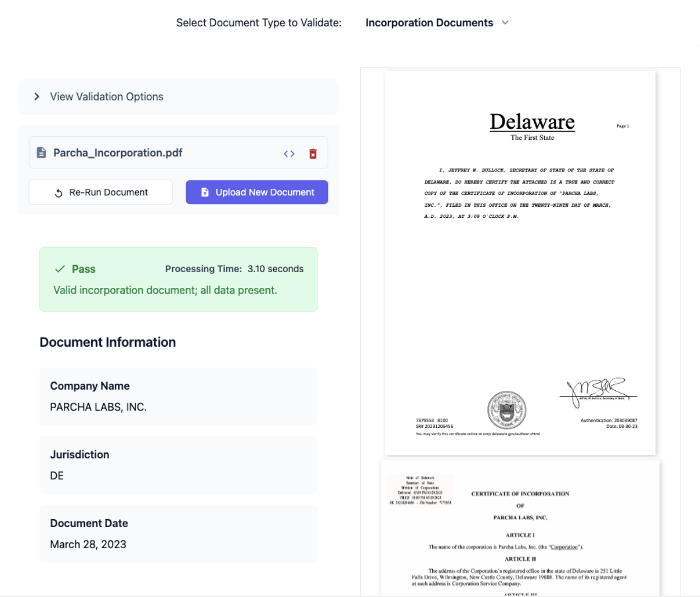The image size is (700, 597).
Task: Click the Jurisdiction field label
Action: [80, 455]
